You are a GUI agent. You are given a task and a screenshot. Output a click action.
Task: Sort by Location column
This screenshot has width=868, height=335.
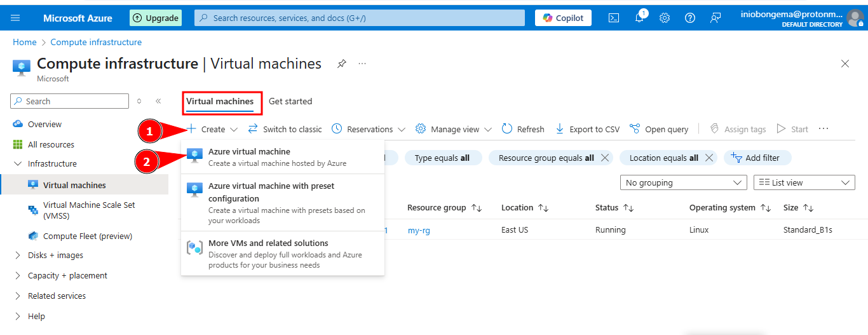pos(525,208)
